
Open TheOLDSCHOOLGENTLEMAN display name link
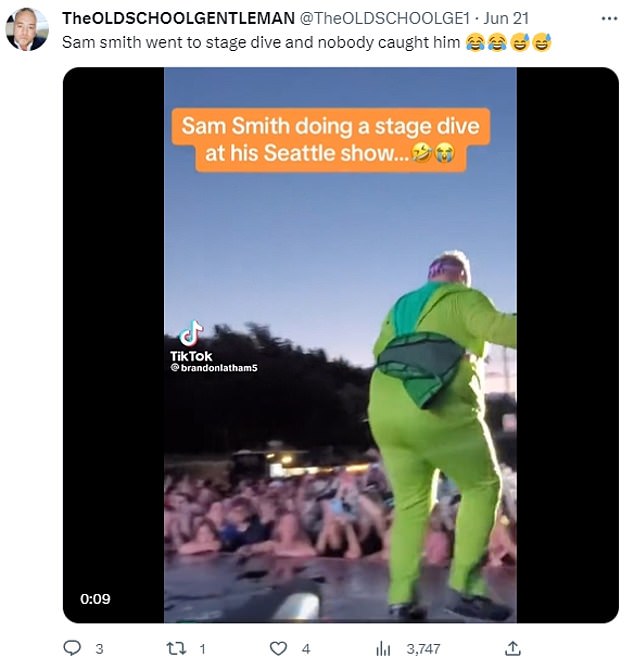[179, 18]
